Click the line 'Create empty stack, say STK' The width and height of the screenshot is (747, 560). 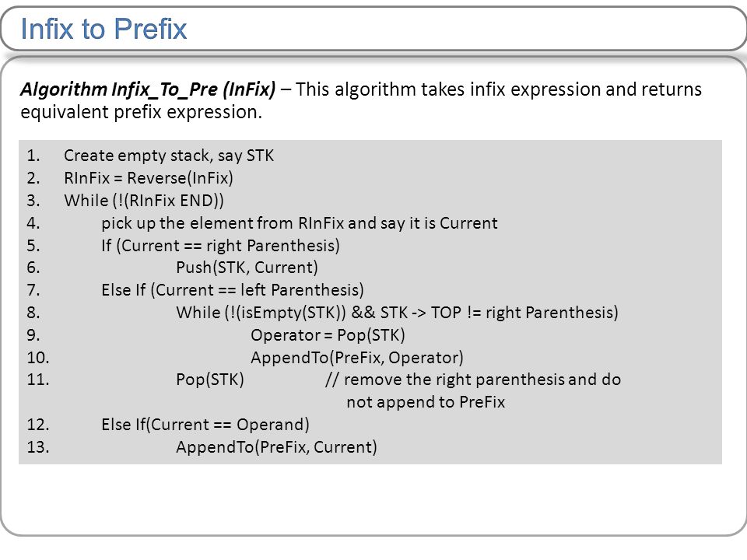(x=169, y=156)
